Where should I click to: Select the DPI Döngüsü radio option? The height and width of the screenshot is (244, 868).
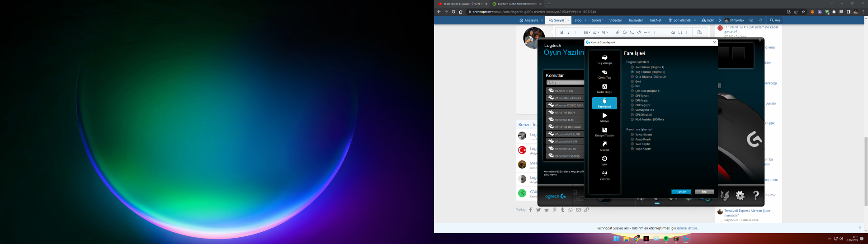pos(632,115)
